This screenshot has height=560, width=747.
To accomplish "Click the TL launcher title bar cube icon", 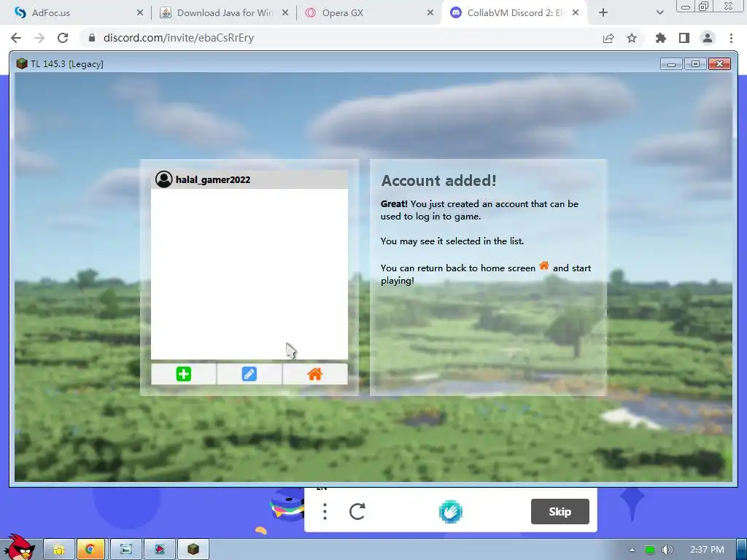I will 21,64.
